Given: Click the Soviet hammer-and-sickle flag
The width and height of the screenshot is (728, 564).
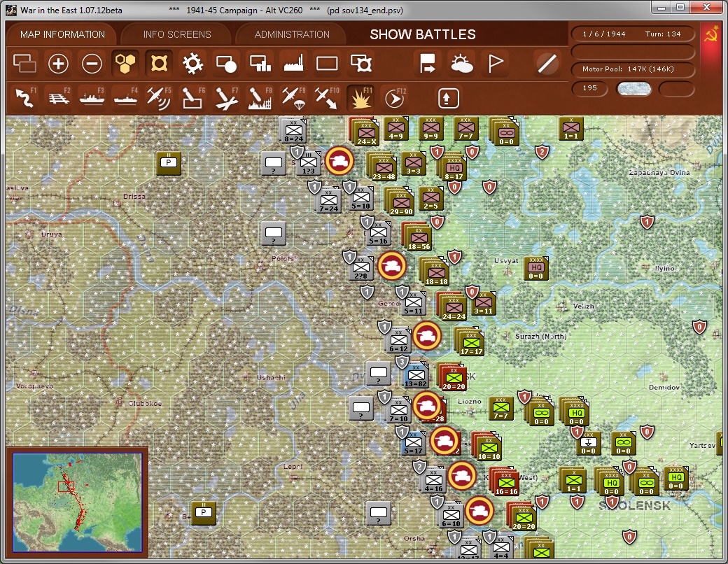Looking at the screenshot, I should click(710, 35).
